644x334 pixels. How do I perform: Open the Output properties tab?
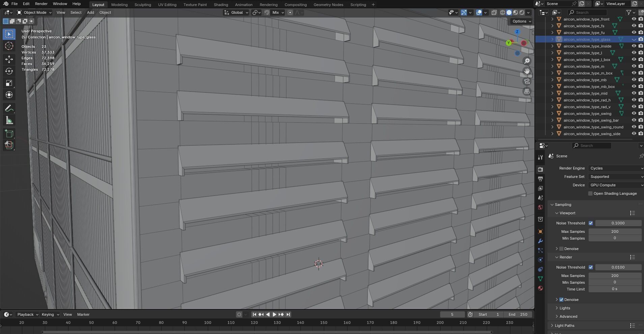540,179
